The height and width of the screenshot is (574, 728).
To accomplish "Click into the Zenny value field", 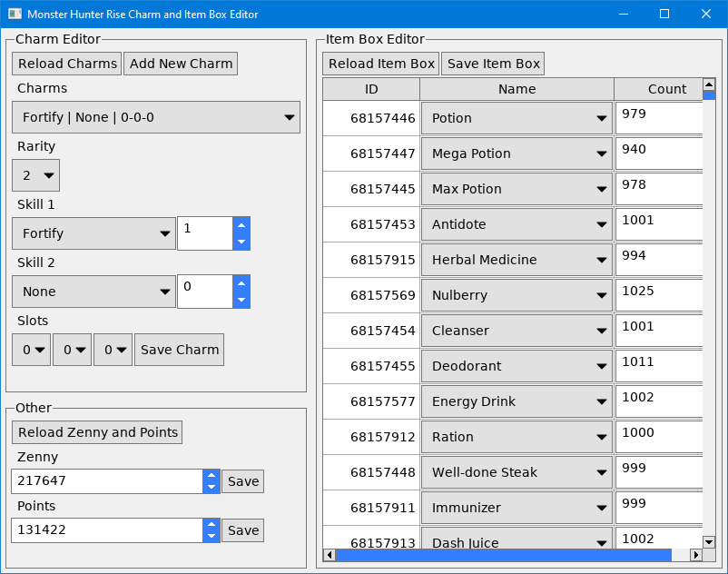I will click(x=107, y=481).
